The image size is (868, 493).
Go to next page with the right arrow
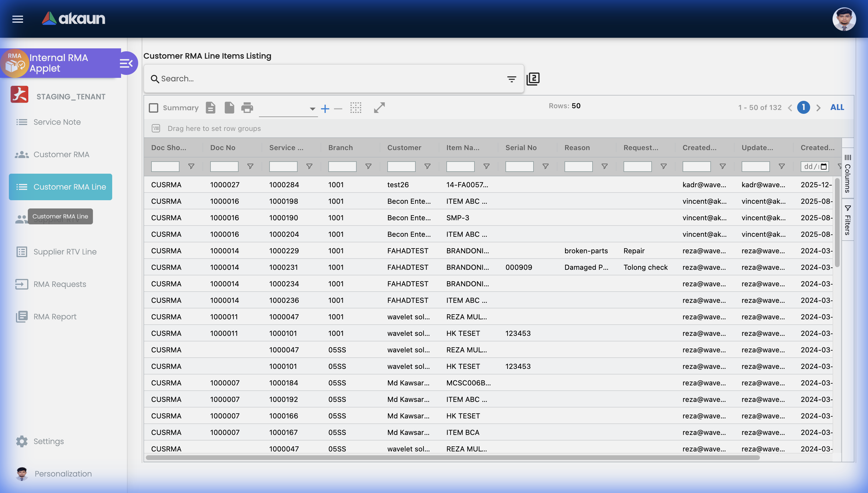tap(818, 107)
